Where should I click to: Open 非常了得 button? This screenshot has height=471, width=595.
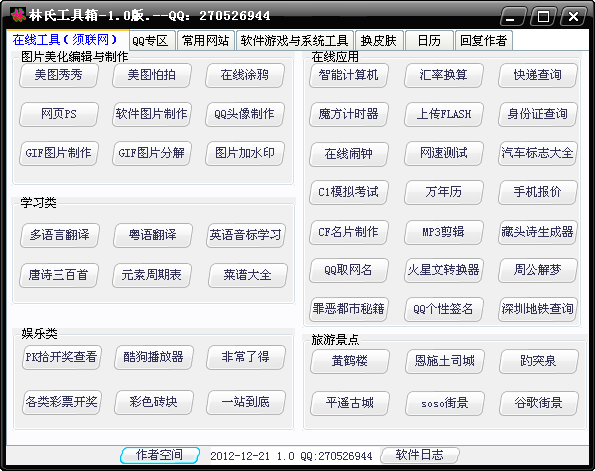pos(246,357)
